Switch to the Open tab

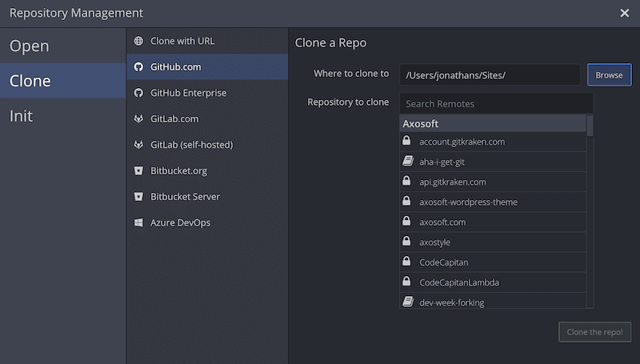(x=30, y=46)
